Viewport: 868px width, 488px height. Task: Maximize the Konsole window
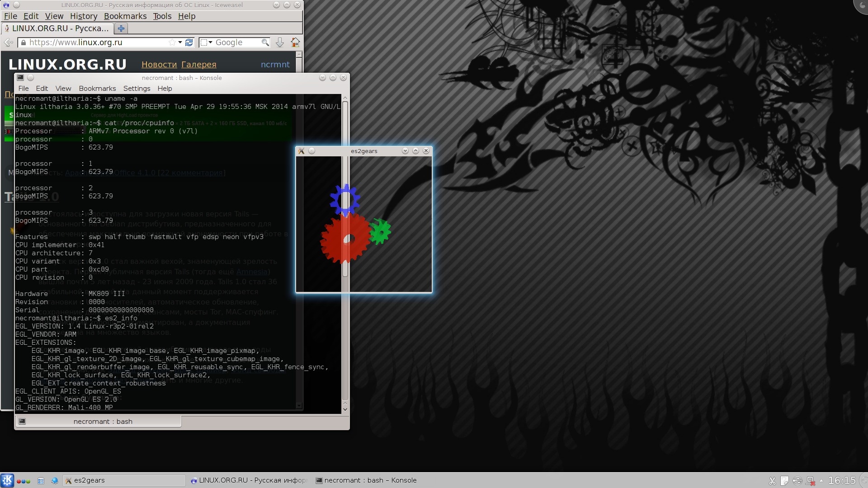tap(333, 78)
